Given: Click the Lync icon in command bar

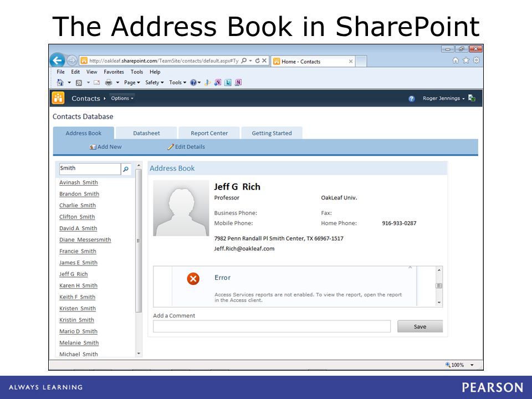Looking at the screenshot, I should click(x=228, y=83).
